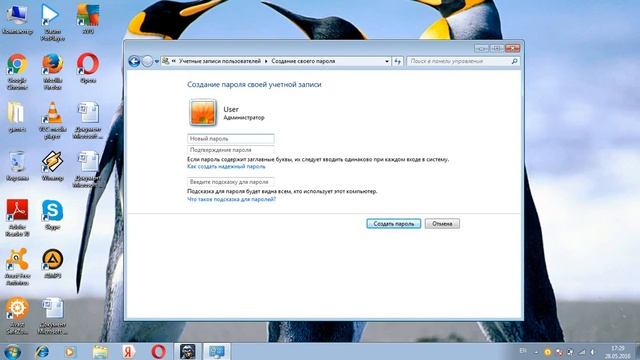The width and height of the screenshot is (640, 360).
Task: Refresh the control panel address bar
Action: (x=398, y=61)
